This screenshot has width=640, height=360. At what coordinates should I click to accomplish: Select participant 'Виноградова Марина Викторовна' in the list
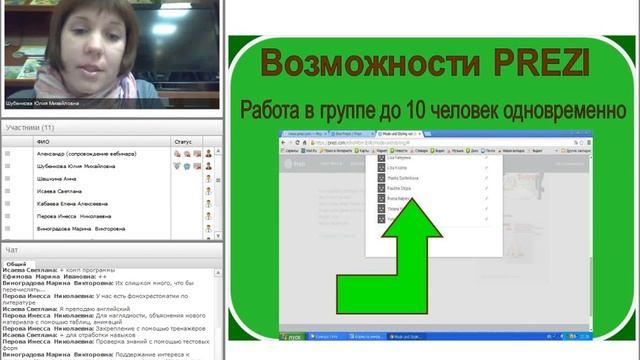click(x=81, y=229)
